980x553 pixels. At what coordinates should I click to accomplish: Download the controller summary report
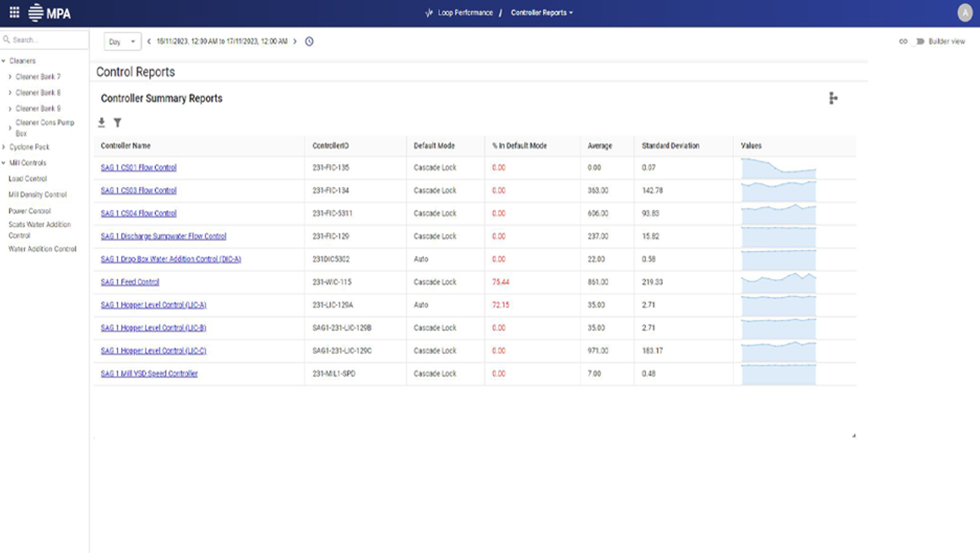click(101, 122)
